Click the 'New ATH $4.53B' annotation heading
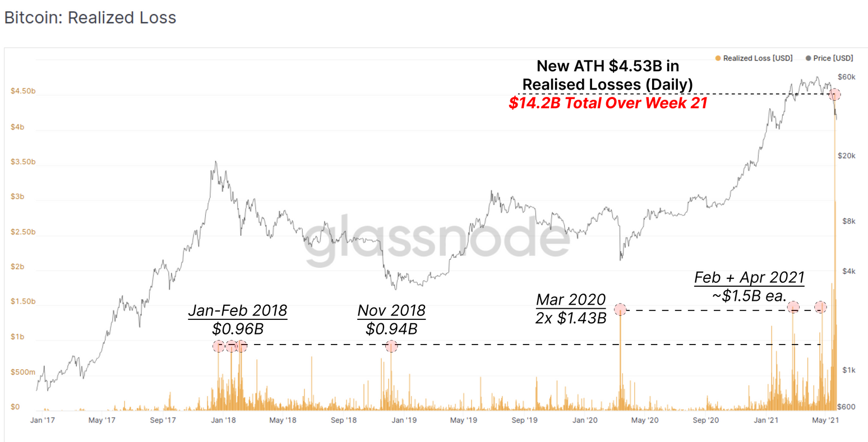Viewport: 868px width, 442px height. [x=608, y=66]
